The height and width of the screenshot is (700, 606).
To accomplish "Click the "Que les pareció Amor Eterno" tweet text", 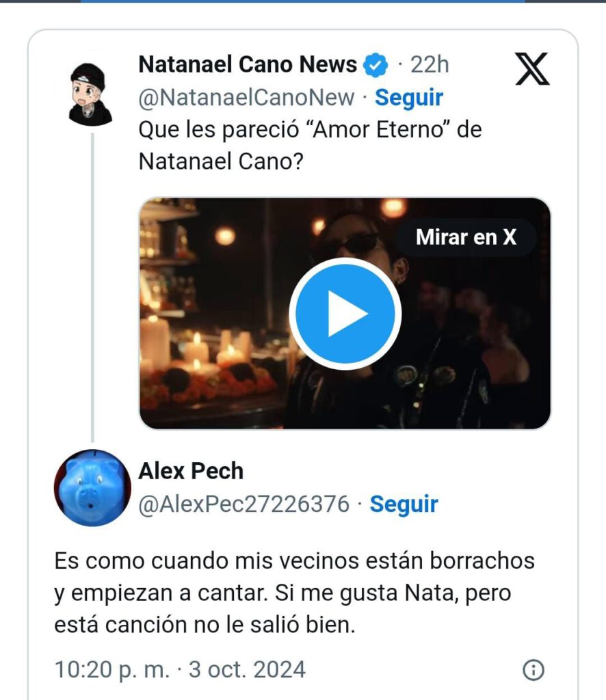I will tap(310, 146).
